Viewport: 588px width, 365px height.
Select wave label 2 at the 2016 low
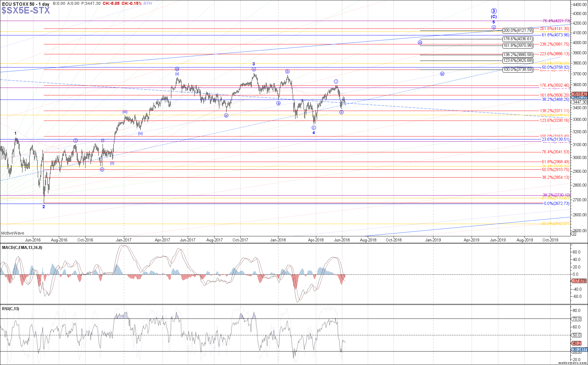pyautogui.click(x=44, y=207)
